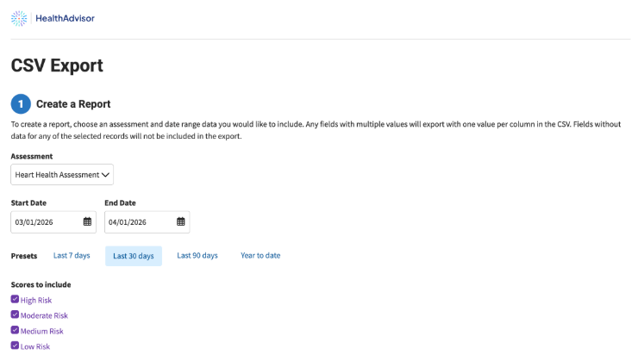Screen dimensions: 644x361
Task: Uncheck the Moderate Risk checkbox
Action: (15, 314)
